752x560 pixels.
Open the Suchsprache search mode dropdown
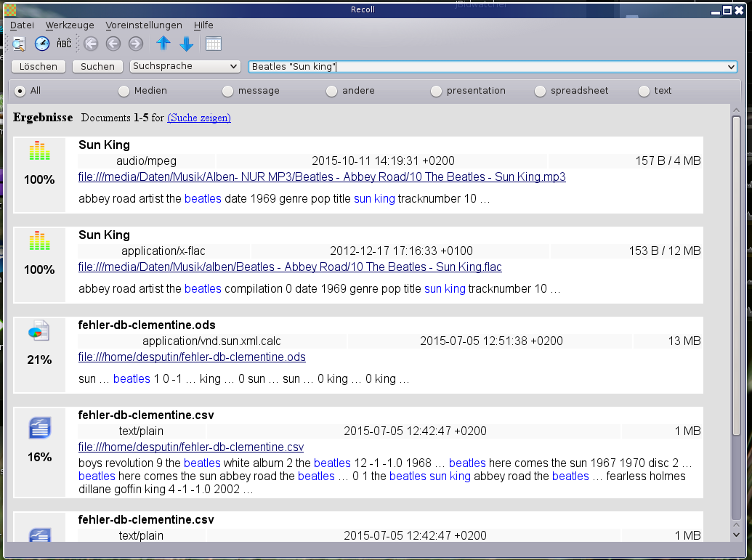point(185,66)
